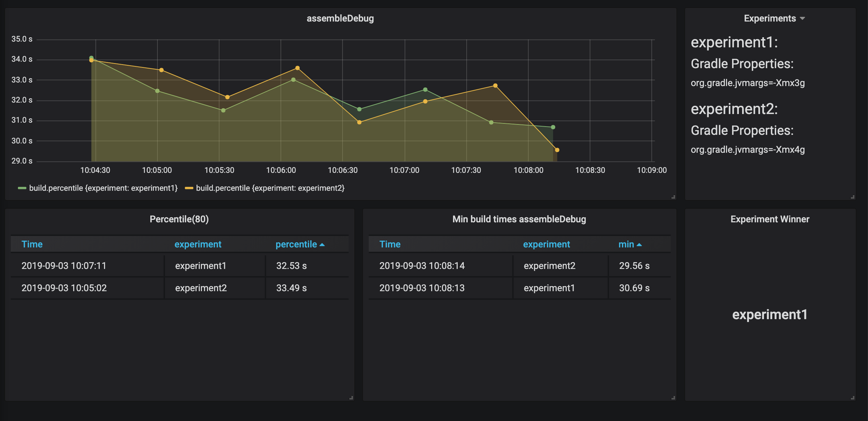Click the last yellow data point on the graph
This screenshot has width=868, height=421.
coord(557,150)
